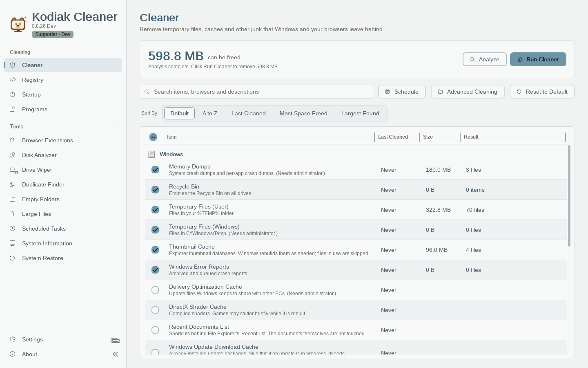The height and width of the screenshot is (368, 588).
Task: Click the Startup power icon
Action: pyautogui.click(x=13, y=94)
